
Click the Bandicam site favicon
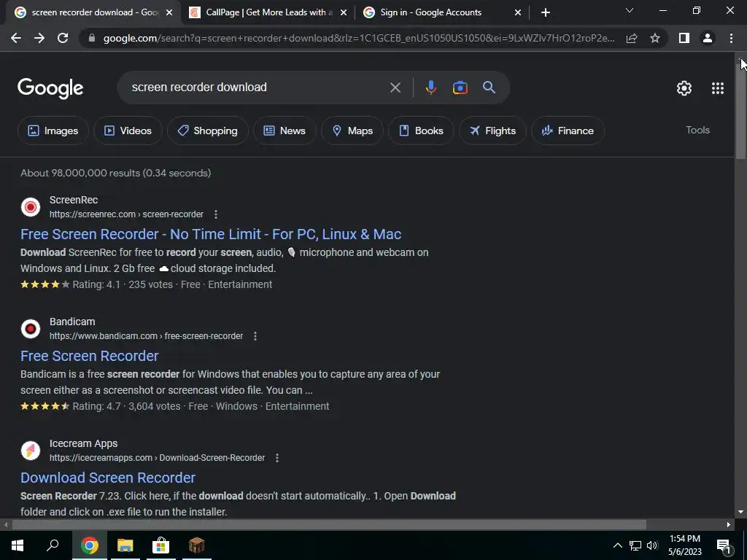click(x=31, y=329)
